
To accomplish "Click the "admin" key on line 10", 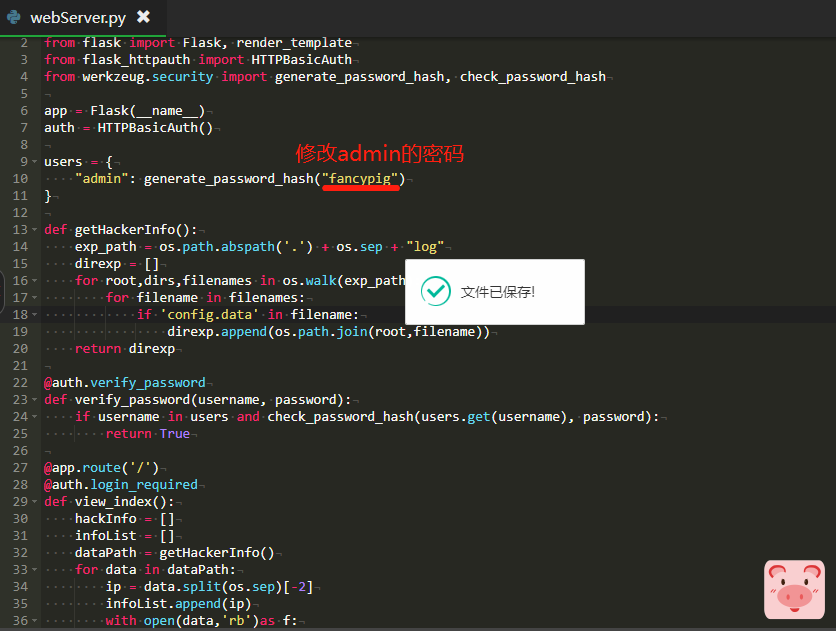I will (x=102, y=179).
